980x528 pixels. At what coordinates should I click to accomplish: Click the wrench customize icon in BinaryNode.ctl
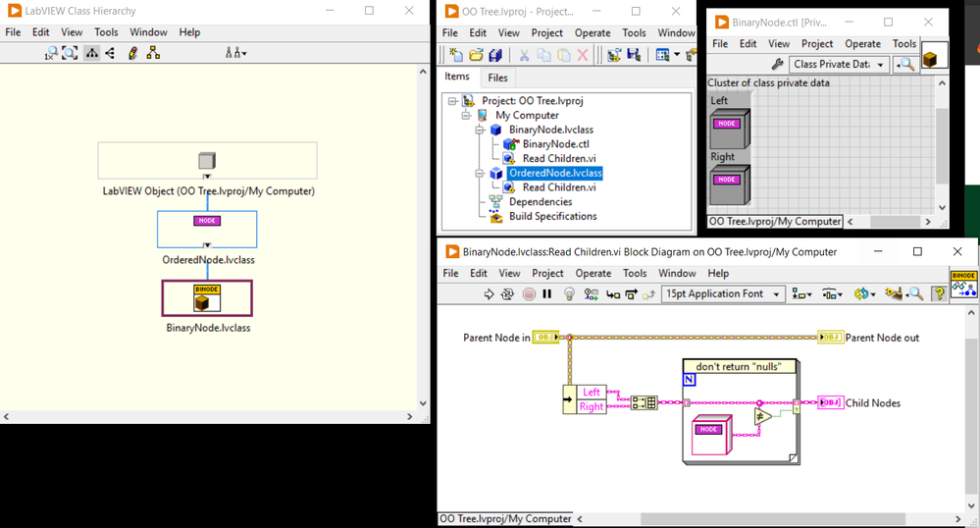(778, 64)
